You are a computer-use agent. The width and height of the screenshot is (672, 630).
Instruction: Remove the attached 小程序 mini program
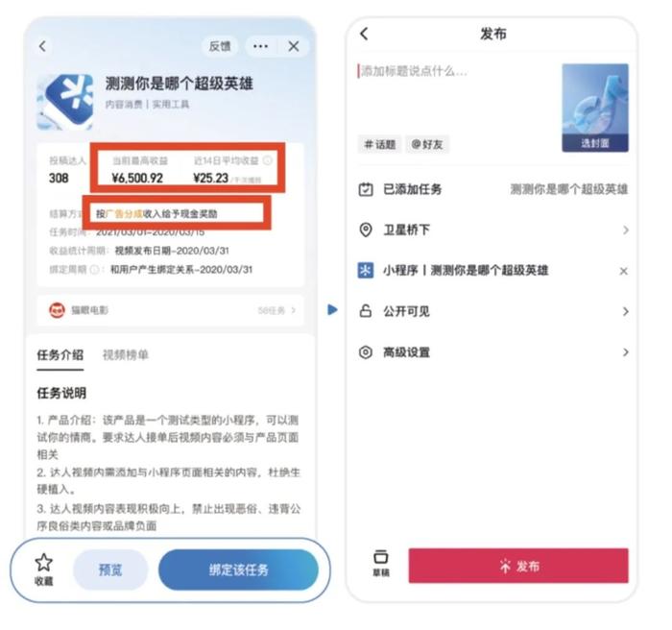(624, 271)
